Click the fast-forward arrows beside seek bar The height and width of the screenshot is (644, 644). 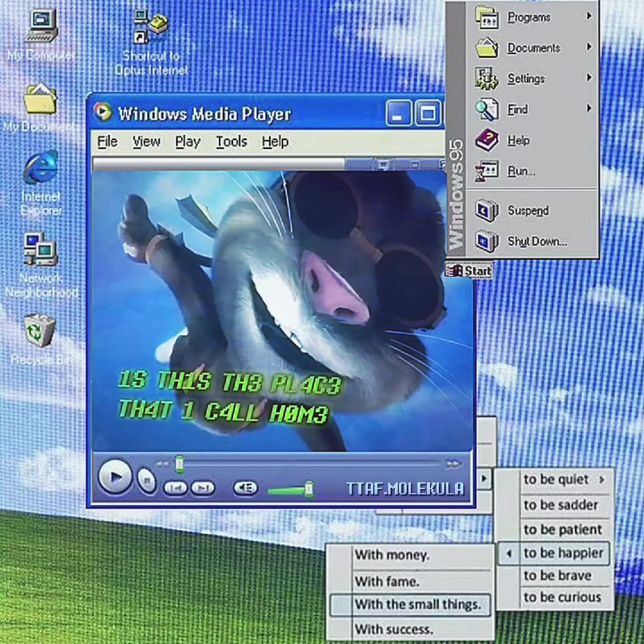pos(453,464)
